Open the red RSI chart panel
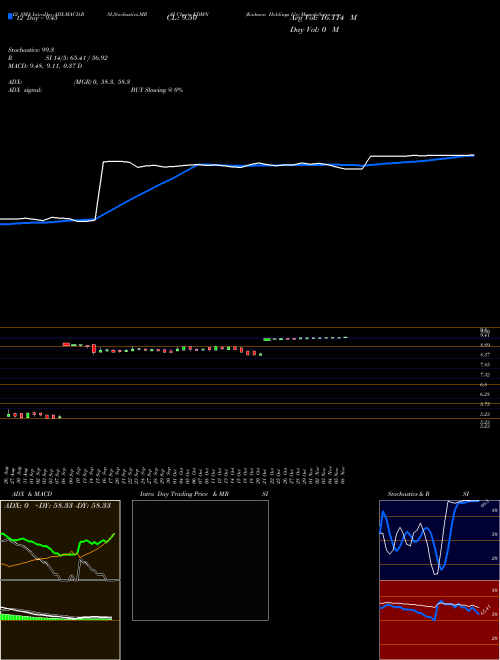This screenshot has width=500, height=660. (x=439, y=620)
